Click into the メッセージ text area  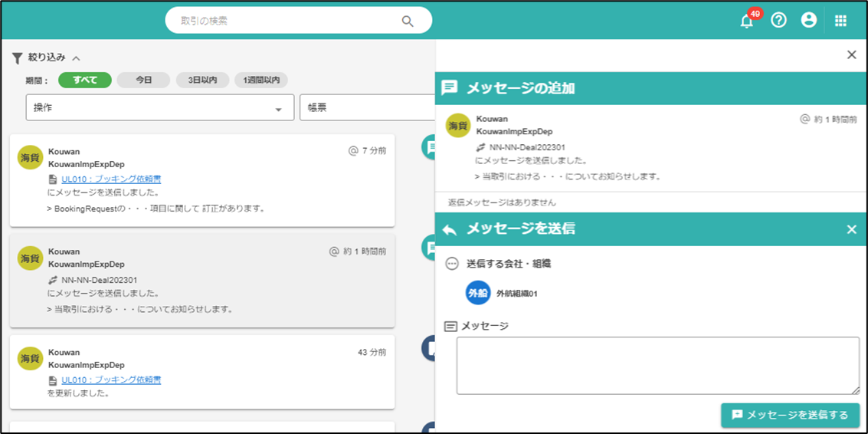click(657, 365)
